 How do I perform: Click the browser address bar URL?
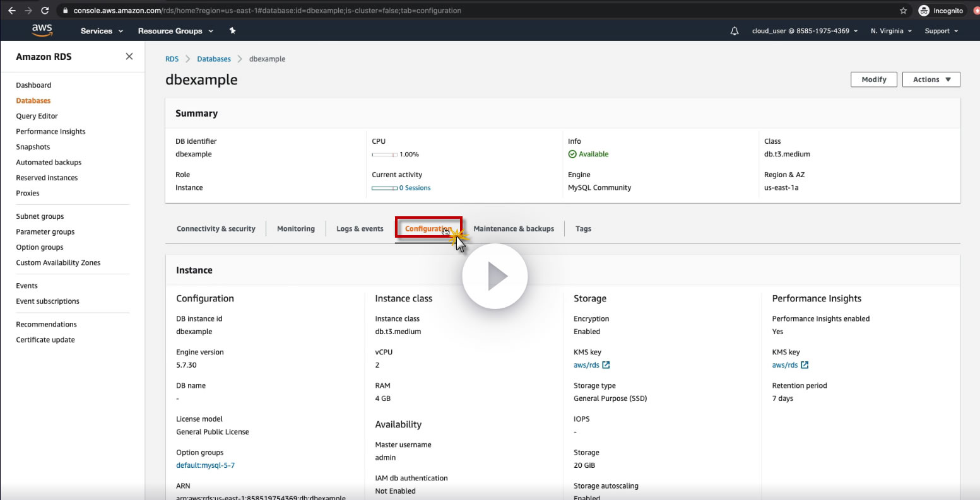click(267, 11)
